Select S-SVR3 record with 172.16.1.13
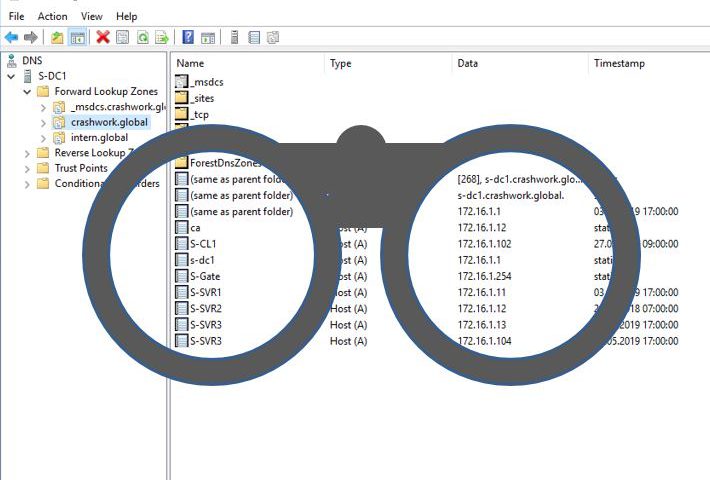The image size is (710, 480). point(206,325)
